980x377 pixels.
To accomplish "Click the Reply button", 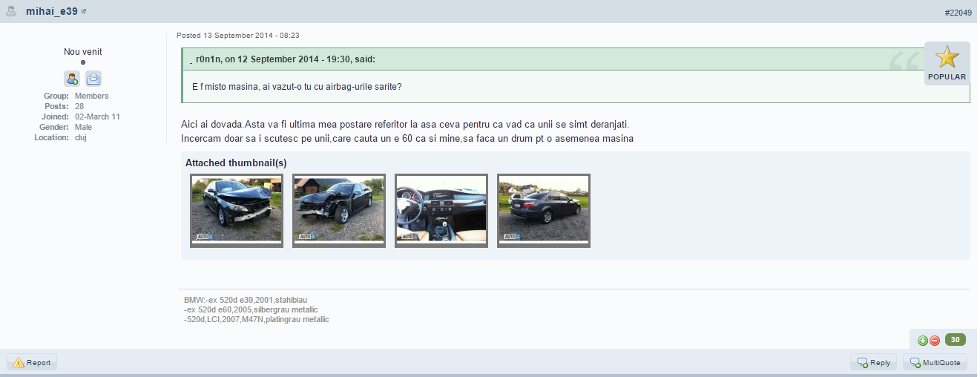I will pos(873,363).
